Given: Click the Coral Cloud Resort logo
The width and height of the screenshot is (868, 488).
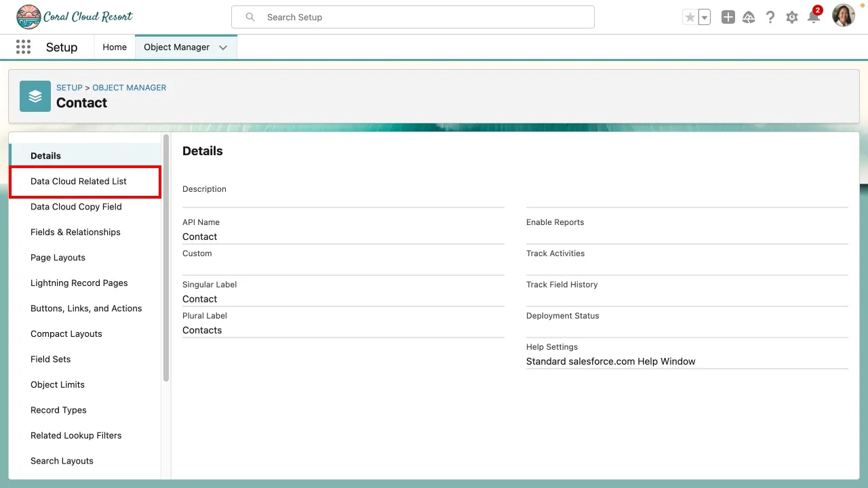Looking at the screenshot, I should (75, 17).
